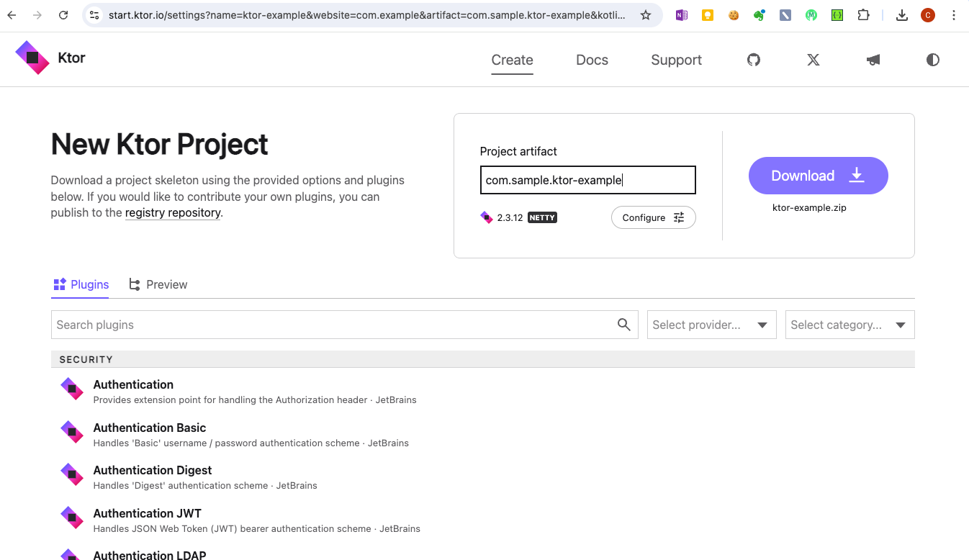Open the OneNote extension icon

(682, 15)
